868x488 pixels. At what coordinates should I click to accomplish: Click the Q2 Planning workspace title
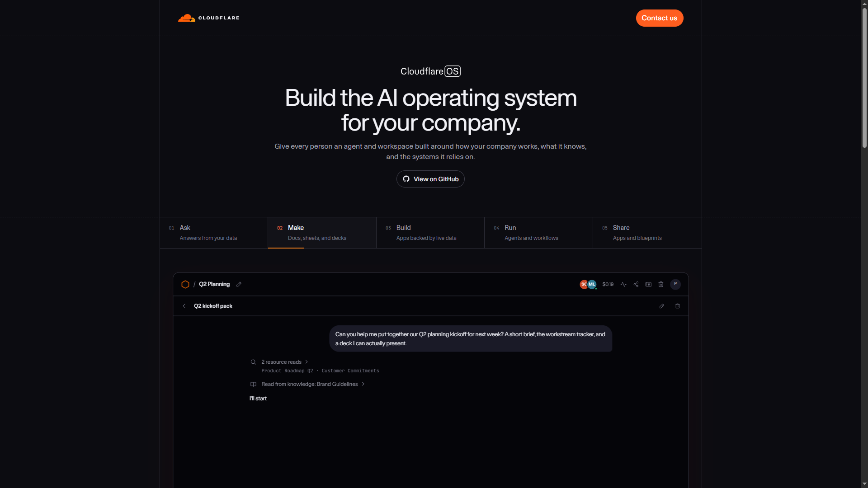click(x=214, y=284)
